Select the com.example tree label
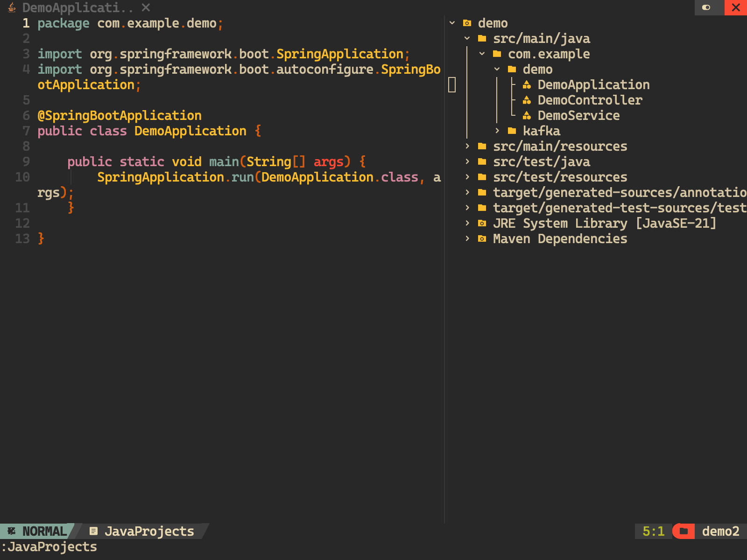 click(549, 54)
